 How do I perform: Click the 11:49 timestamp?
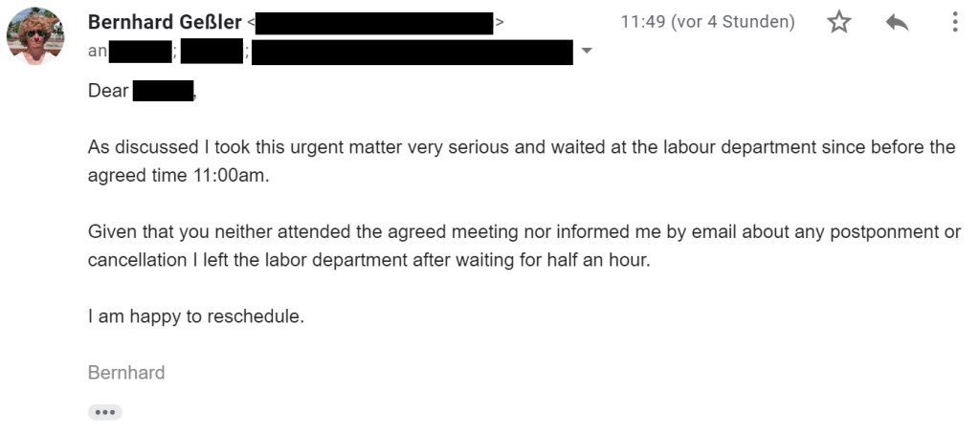[x=707, y=22]
